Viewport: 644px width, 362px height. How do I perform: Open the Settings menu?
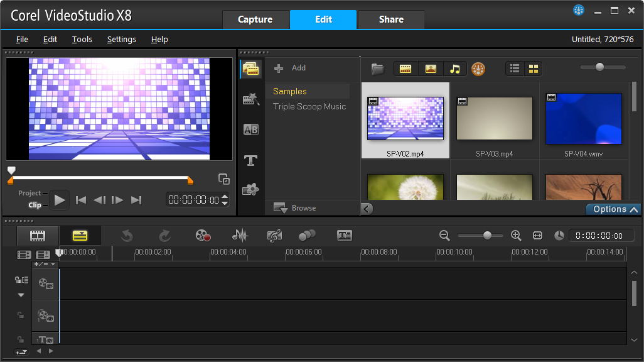[121, 39]
